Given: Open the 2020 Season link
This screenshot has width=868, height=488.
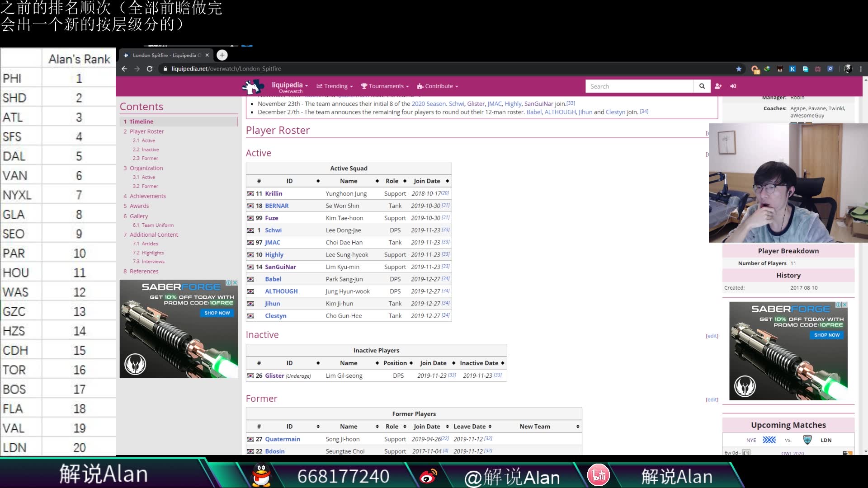Looking at the screenshot, I should tap(429, 103).
